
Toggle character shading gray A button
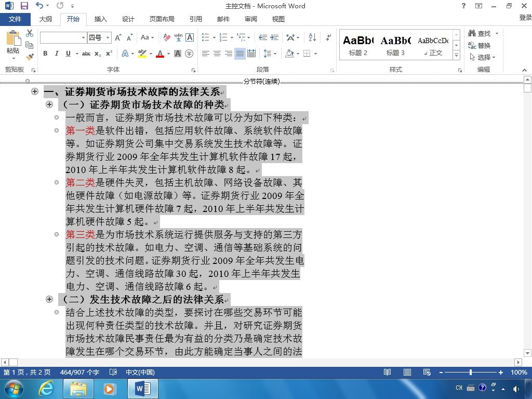point(178,54)
